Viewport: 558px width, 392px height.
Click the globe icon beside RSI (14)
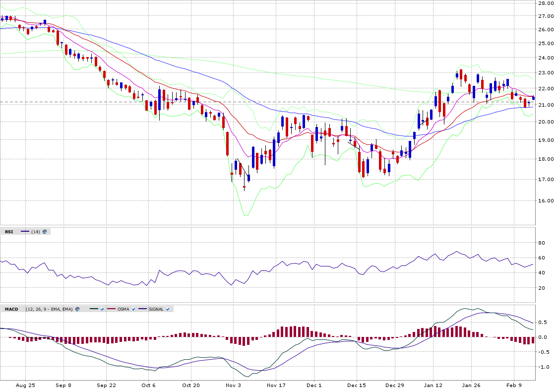45,232
